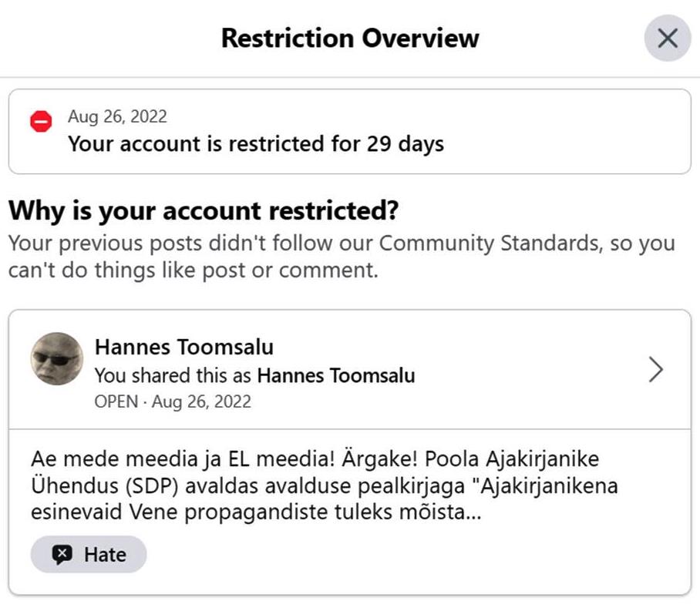Click the bold name in "shared this as" line

pos(336,375)
